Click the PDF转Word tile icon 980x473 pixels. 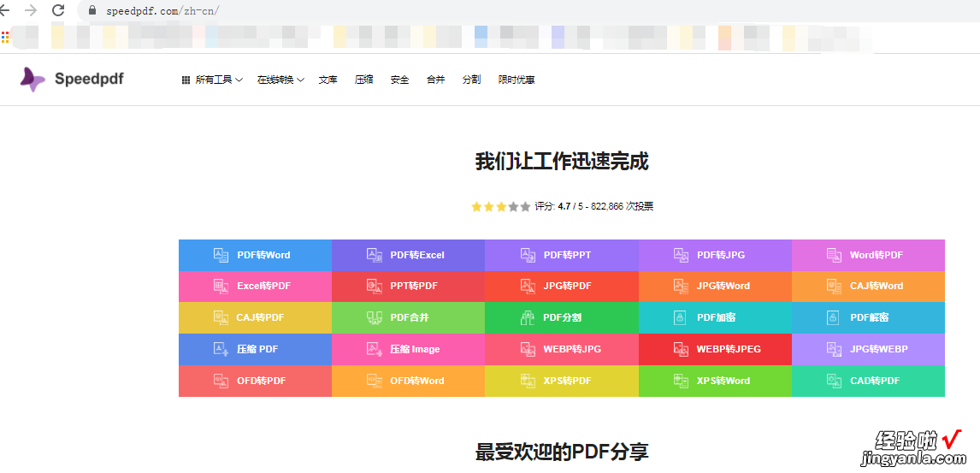[221, 255]
